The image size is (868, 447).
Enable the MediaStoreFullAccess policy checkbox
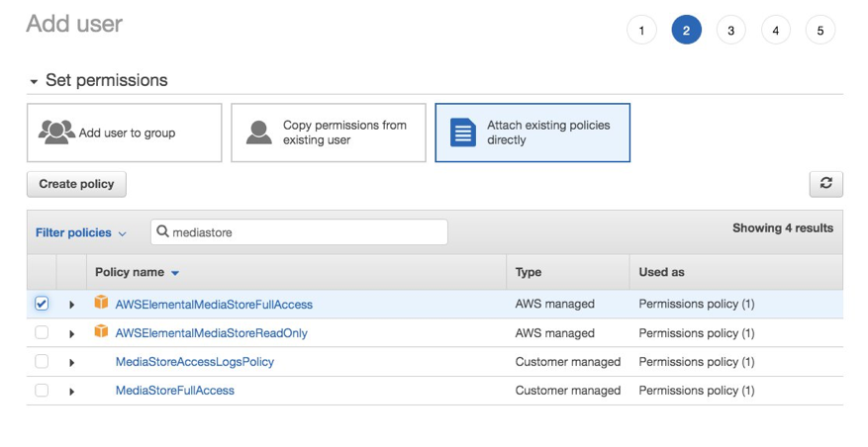point(42,391)
